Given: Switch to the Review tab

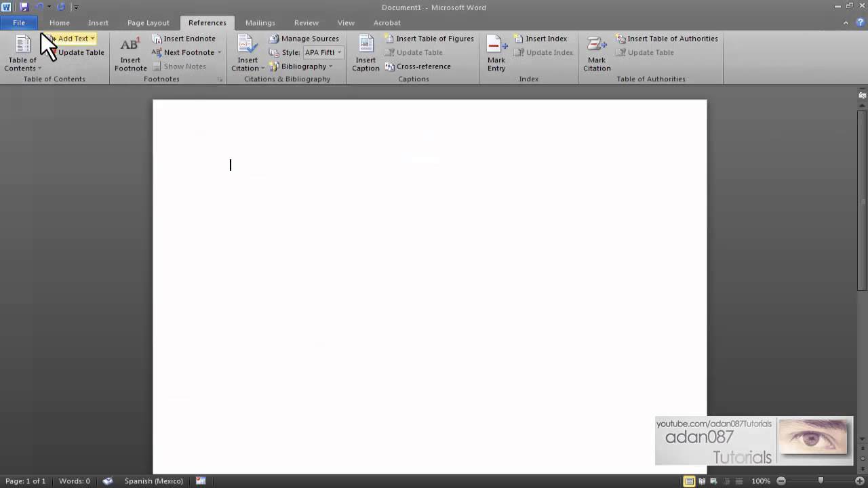Looking at the screenshot, I should 307,22.
